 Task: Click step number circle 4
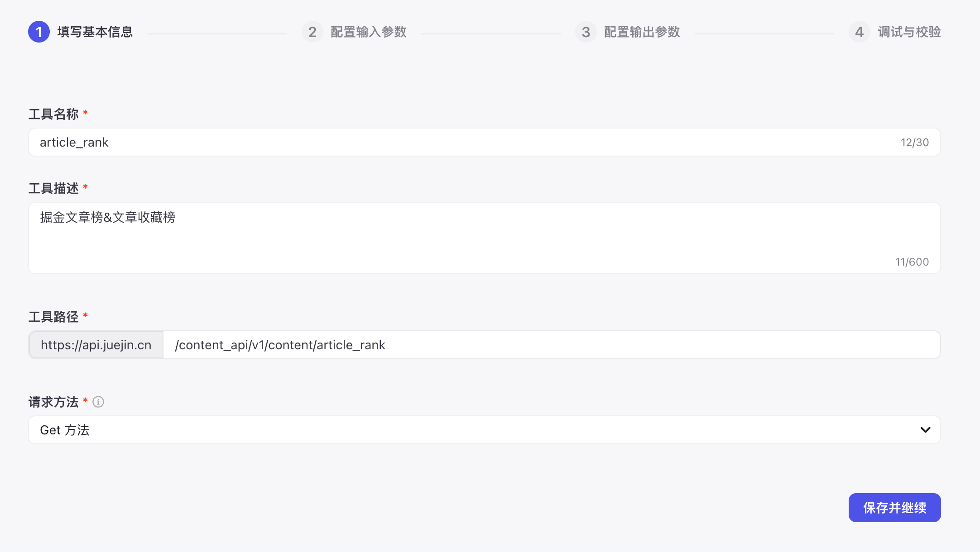(860, 32)
